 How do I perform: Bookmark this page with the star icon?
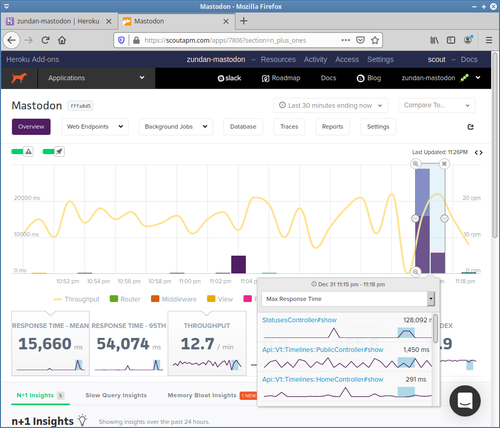click(x=375, y=40)
